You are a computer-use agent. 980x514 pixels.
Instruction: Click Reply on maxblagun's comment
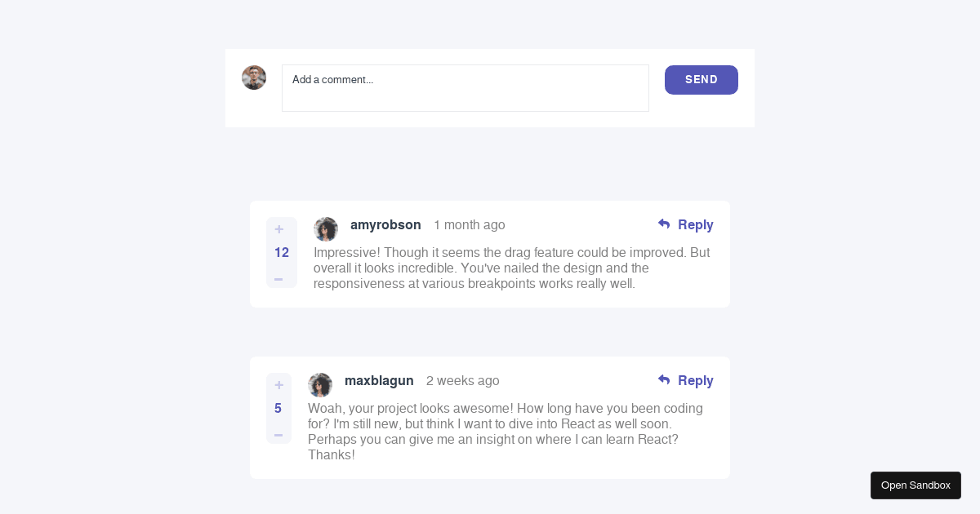click(695, 380)
